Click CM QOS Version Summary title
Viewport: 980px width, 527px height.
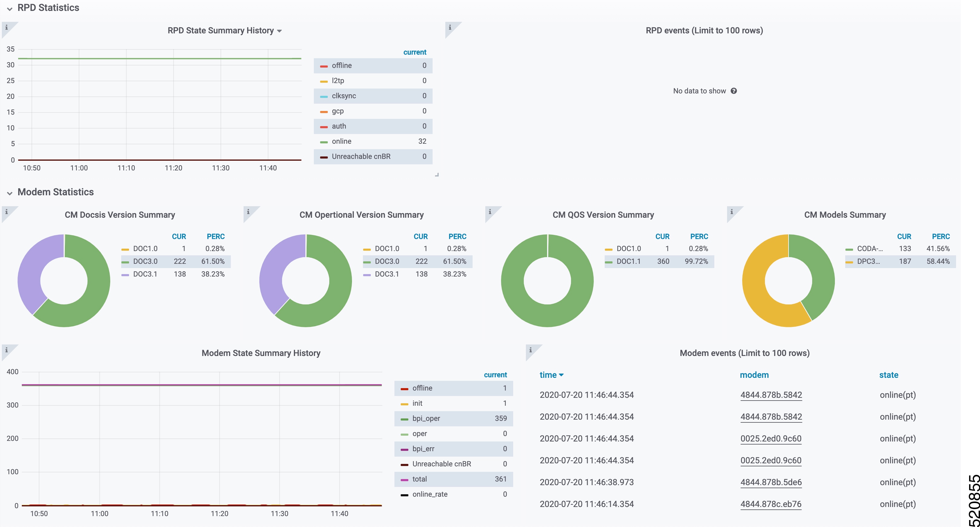click(603, 215)
